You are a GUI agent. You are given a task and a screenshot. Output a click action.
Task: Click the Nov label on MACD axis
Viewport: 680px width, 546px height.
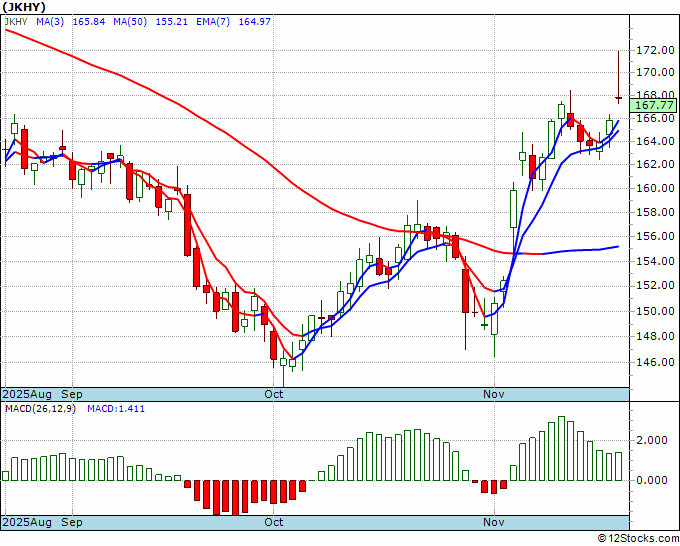494,522
